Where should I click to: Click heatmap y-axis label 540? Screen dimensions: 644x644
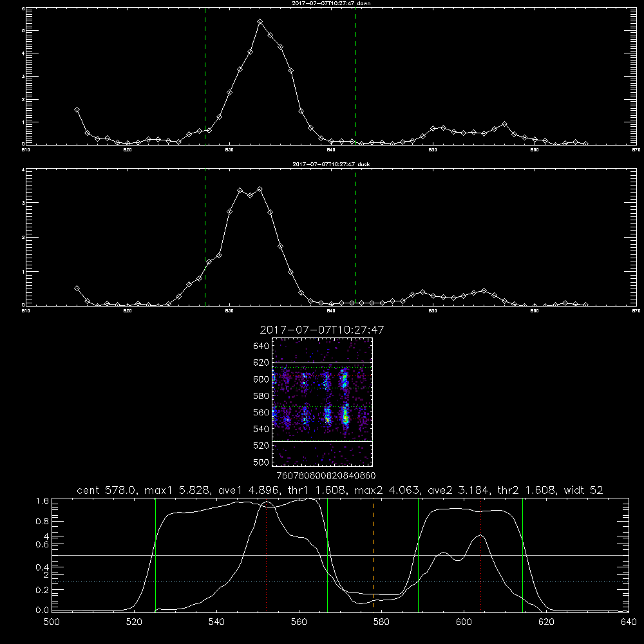(x=261, y=429)
